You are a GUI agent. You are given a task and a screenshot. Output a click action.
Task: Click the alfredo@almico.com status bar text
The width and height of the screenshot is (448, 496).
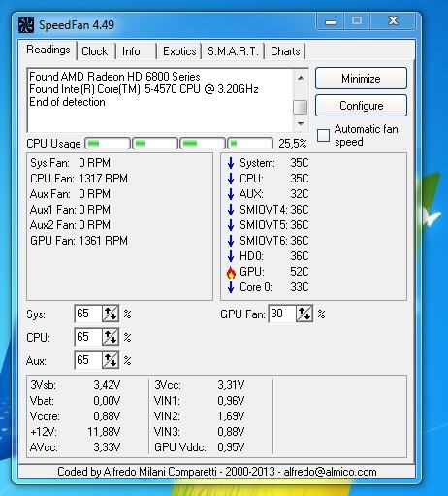click(330, 472)
